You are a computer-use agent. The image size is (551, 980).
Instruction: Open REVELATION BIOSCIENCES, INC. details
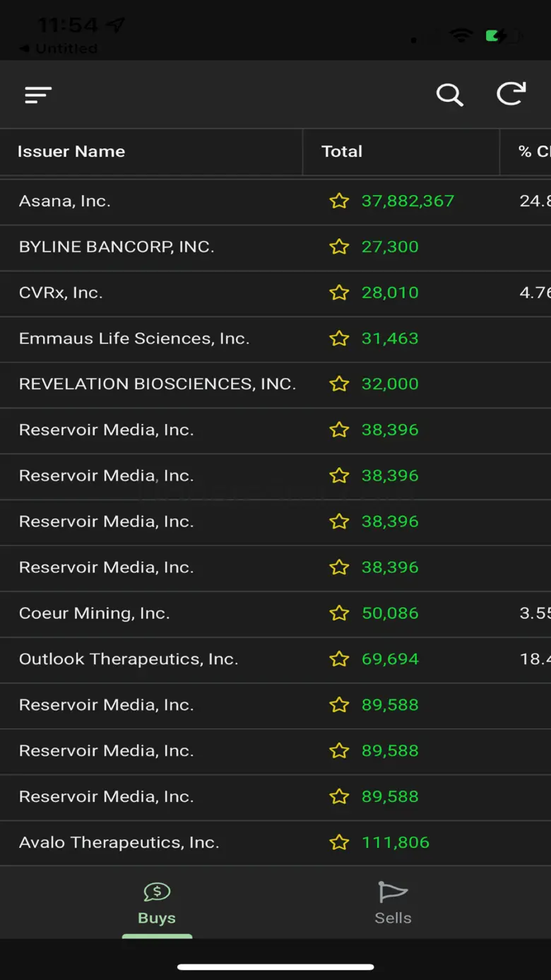158,384
